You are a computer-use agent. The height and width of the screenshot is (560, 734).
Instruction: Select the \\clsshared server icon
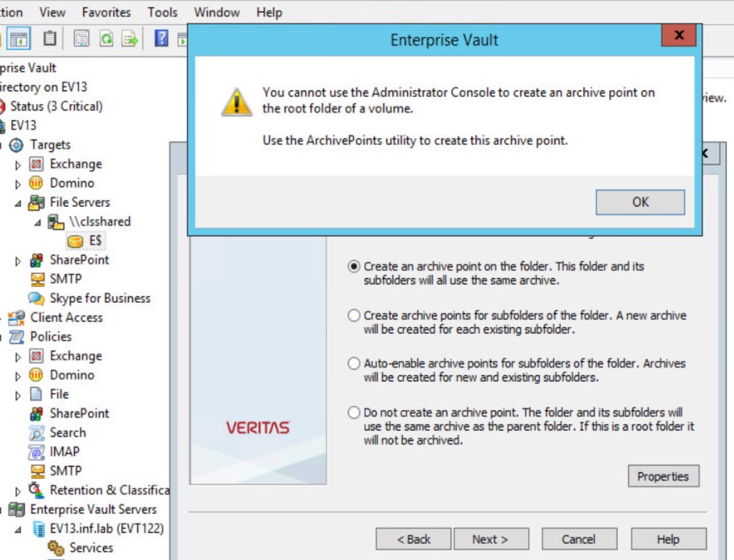[56, 222]
